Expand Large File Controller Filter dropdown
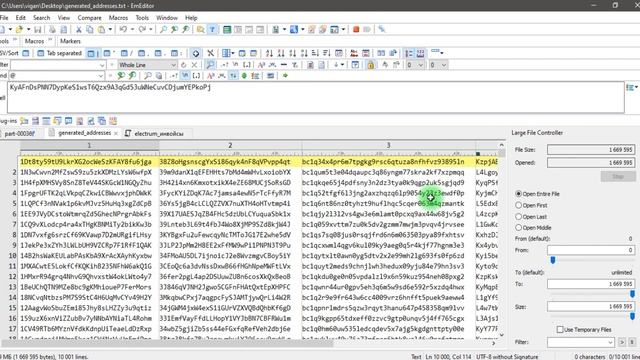 610,342
